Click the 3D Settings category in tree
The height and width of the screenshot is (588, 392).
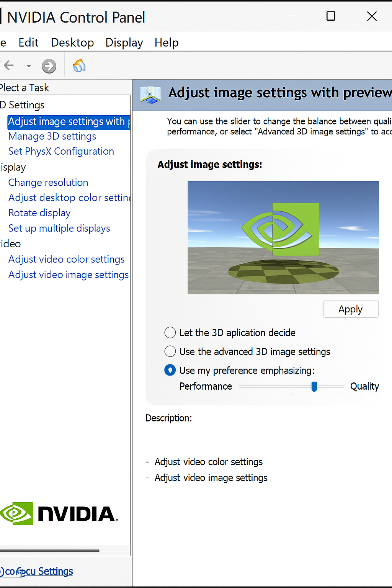click(22, 105)
